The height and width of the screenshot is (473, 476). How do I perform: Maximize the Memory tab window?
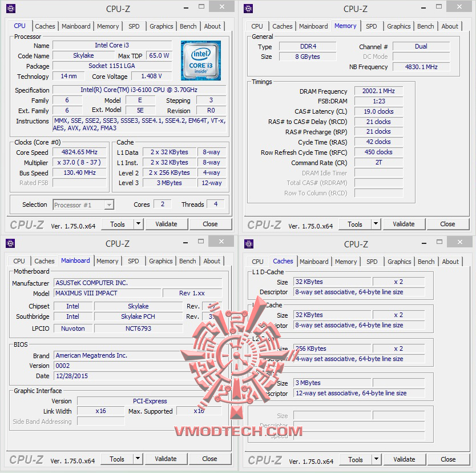click(x=439, y=7)
